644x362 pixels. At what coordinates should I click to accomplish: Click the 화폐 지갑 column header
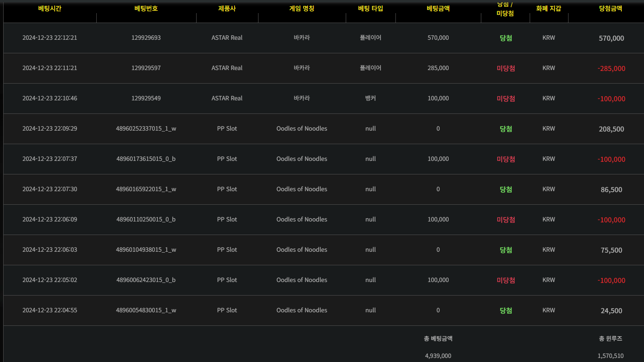(549, 8)
